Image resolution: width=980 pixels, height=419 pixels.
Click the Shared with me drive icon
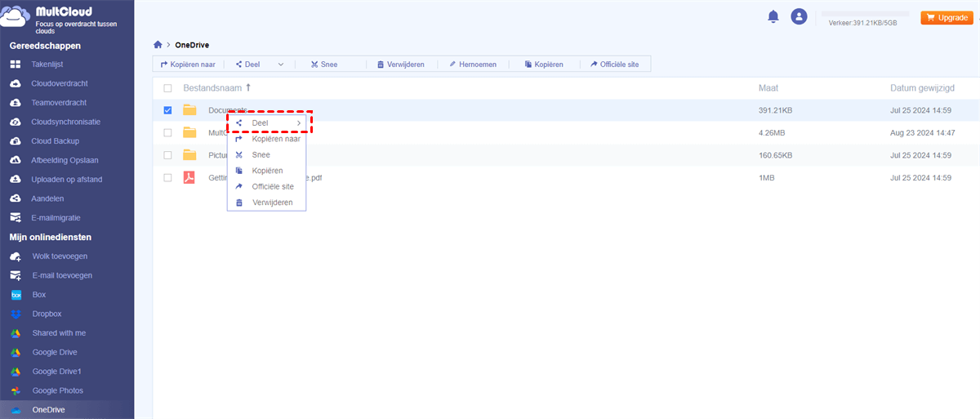click(16, 333)
